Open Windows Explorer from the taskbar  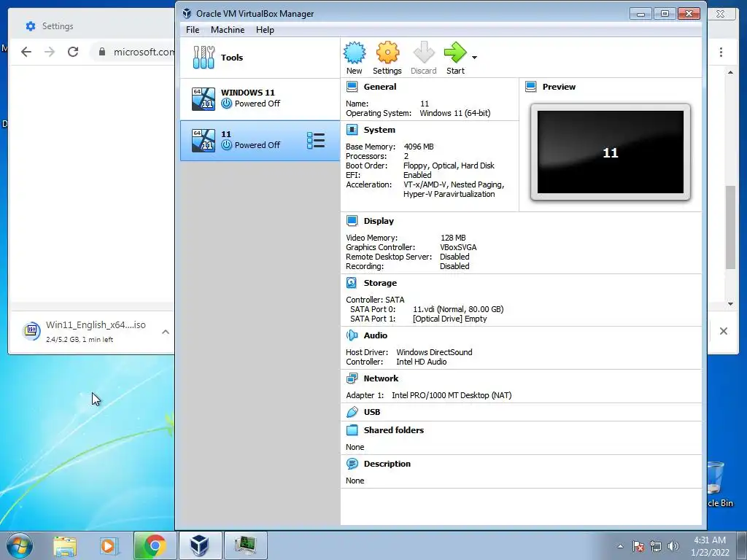tap(65, 545)
